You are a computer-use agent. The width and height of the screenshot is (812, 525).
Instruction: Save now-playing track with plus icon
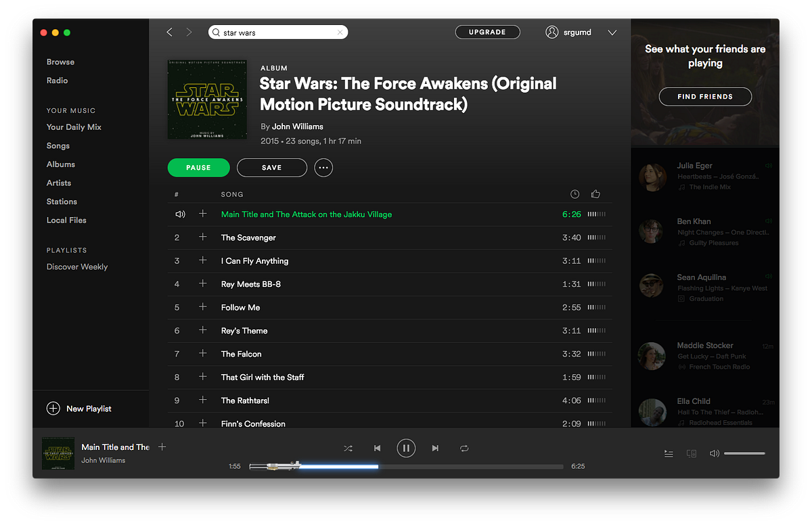coord(162,447)
